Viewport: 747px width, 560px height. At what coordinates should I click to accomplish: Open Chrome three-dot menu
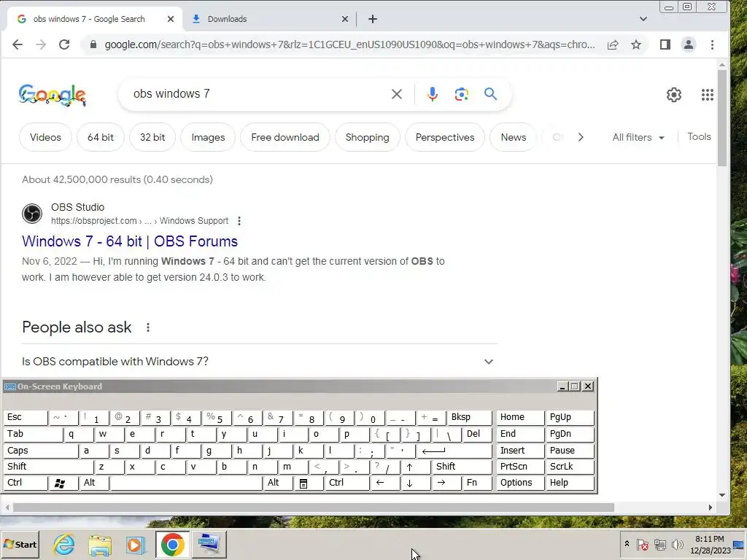point(712,44)
